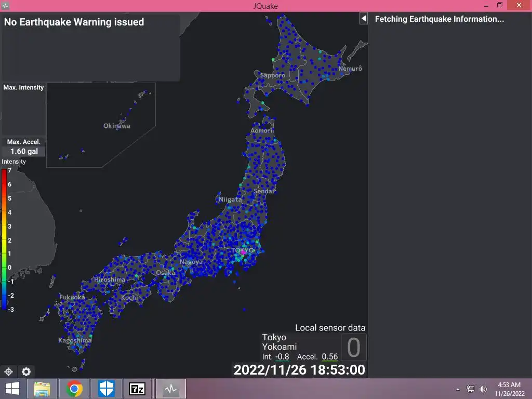
Task: Click the Accel. 0.56 sensor value
Action: pos(317,357)
